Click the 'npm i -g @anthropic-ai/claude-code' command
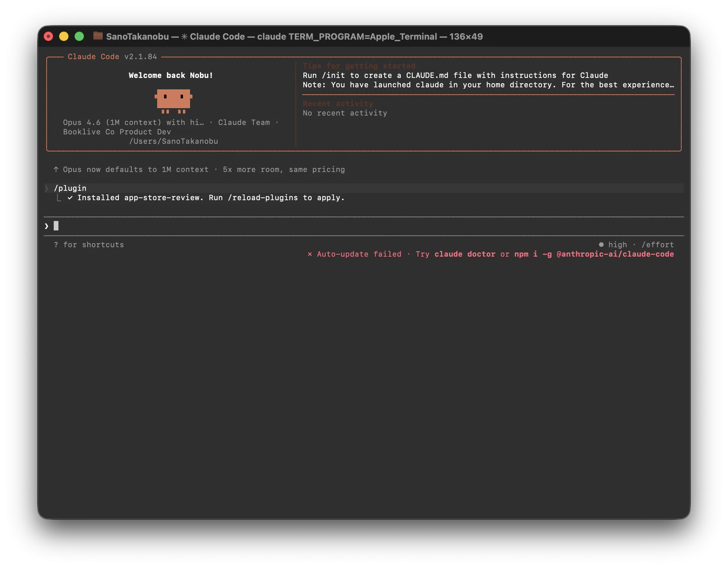728x569 pixels. 594,254
